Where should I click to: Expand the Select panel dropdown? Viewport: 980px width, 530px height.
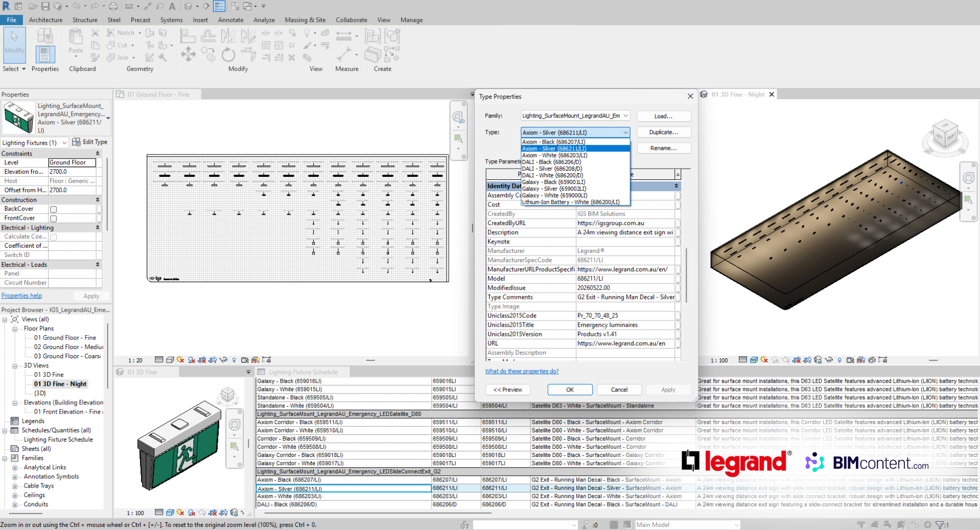(x=14, y=69)
